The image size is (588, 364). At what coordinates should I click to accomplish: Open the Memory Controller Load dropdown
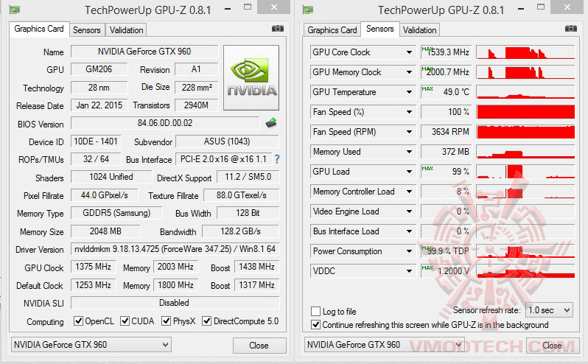[409, 192]
